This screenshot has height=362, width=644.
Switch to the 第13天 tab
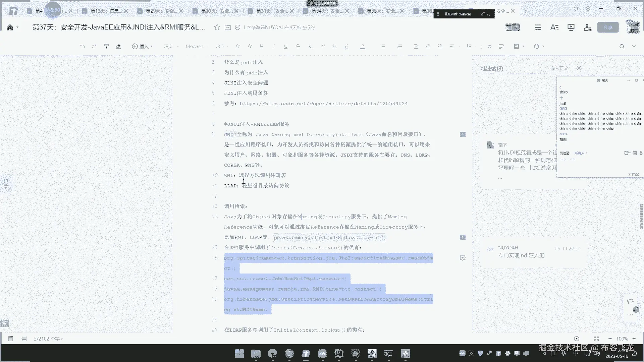click(x=106, y=11)
